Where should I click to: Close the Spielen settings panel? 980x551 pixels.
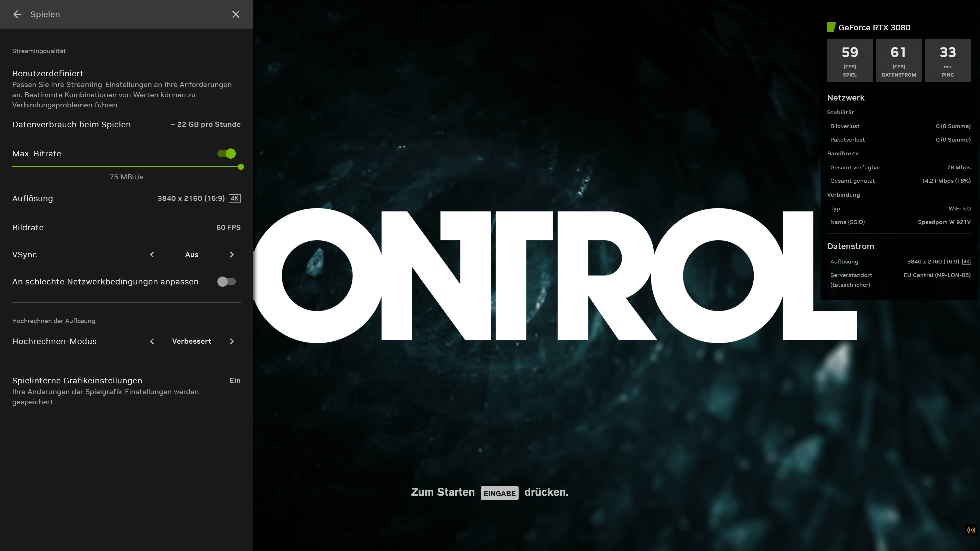click(236, 15)
